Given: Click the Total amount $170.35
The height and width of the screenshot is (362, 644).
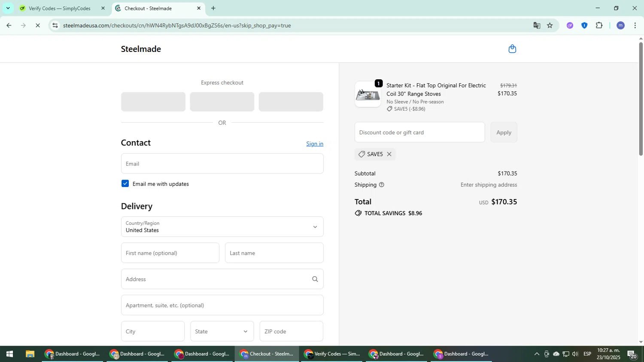Looking at the screenshot, I should pos(504,202).
